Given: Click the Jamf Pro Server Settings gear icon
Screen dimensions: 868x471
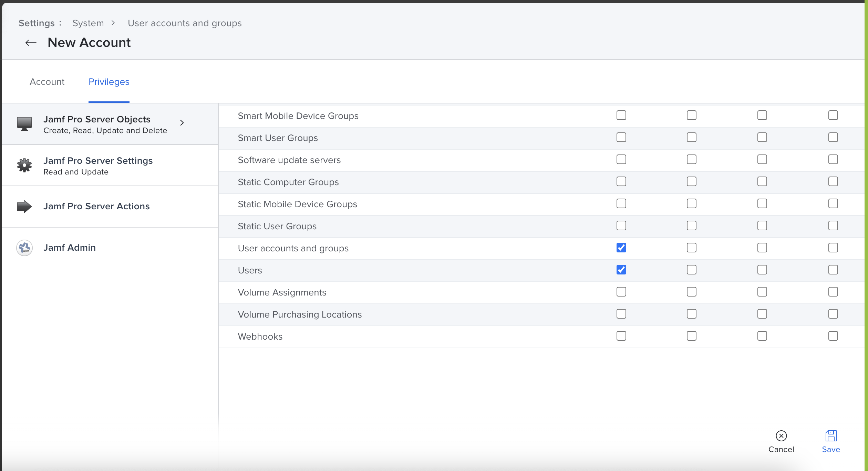Looking at the screenshot, I should [24, 165].
